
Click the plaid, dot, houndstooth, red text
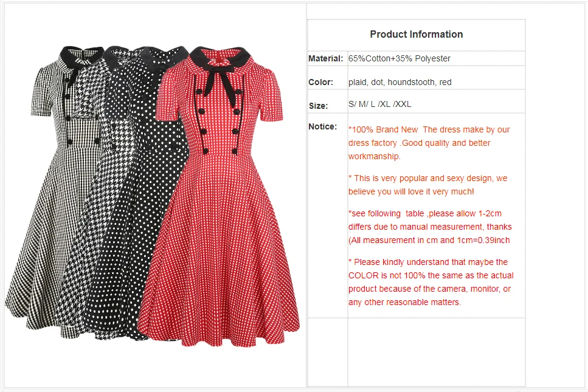(x=399, y=82)
